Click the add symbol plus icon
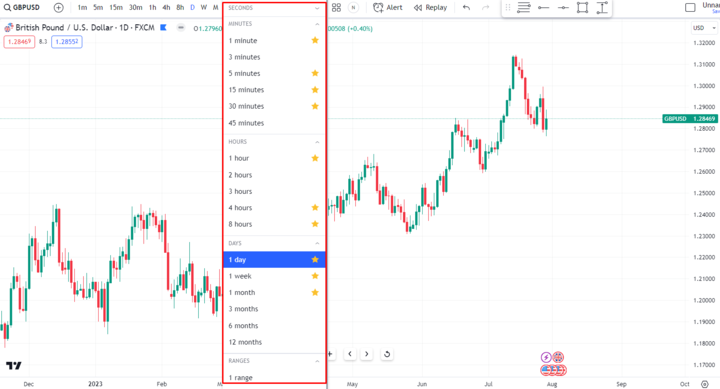The height and width of the screenshot is (389, 720). [x=58, y=8]
